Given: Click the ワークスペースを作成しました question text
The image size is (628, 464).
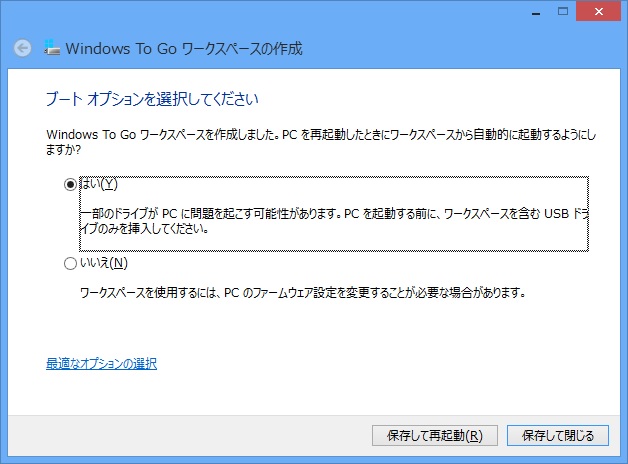Looking at the screenshot, I should [321, 142].
